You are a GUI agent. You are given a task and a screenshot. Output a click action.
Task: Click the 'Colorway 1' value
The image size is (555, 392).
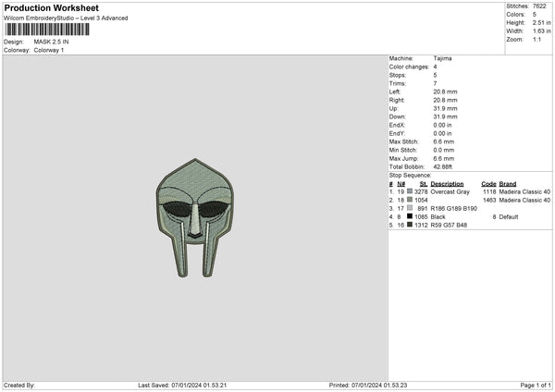click(x=49, y=50)
